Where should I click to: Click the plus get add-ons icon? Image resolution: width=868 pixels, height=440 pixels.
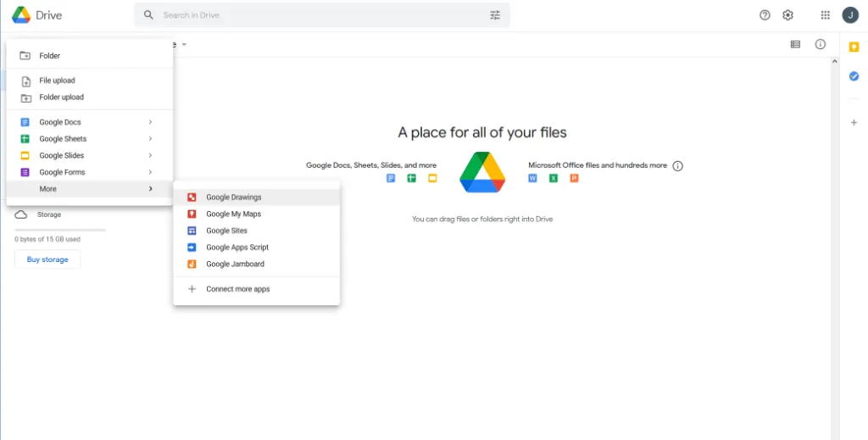[x=854, y=122]
